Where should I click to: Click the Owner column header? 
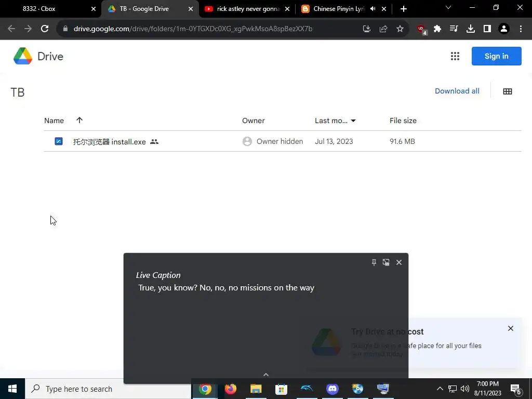pos(254,121)
